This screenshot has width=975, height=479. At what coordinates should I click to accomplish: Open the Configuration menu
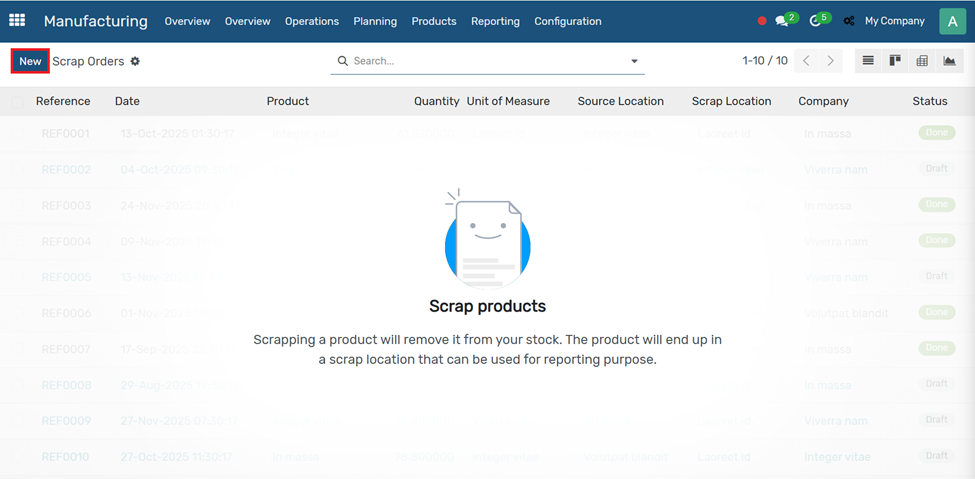click(x=567, y=21)
